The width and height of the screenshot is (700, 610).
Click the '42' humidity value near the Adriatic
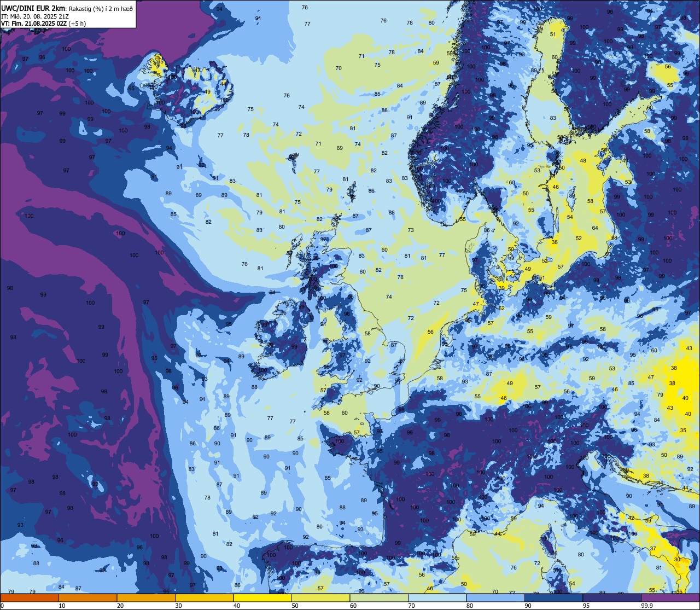(631, 518)
